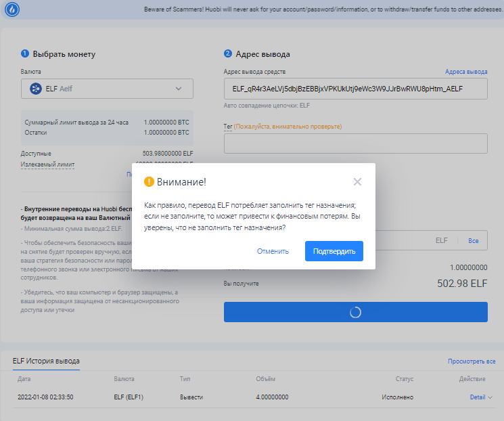Click the withdrawal address input field

tap(355, 89)
